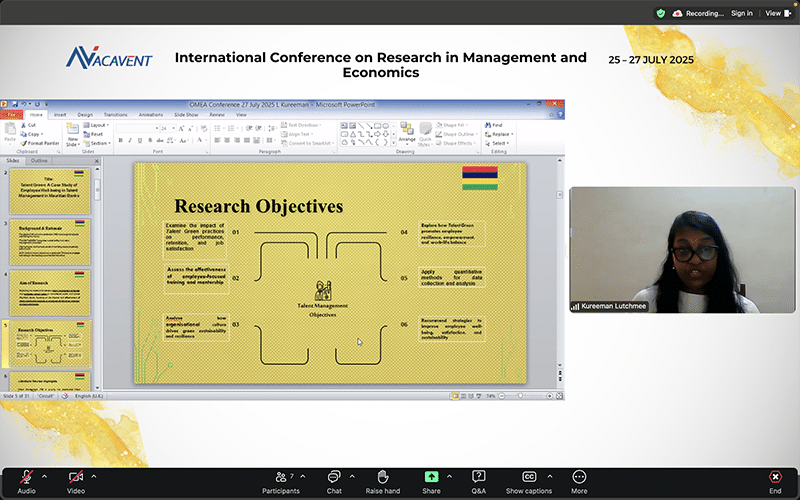
Task: Click the Sign in link
Action: tap(741, 13)
